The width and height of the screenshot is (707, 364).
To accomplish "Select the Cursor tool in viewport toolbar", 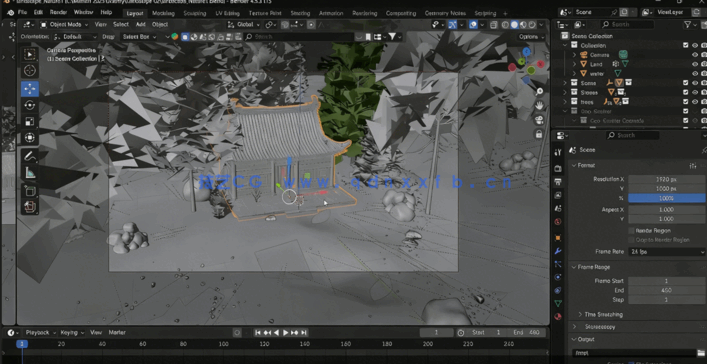I will pyautogui.click(x=30, y=71).
